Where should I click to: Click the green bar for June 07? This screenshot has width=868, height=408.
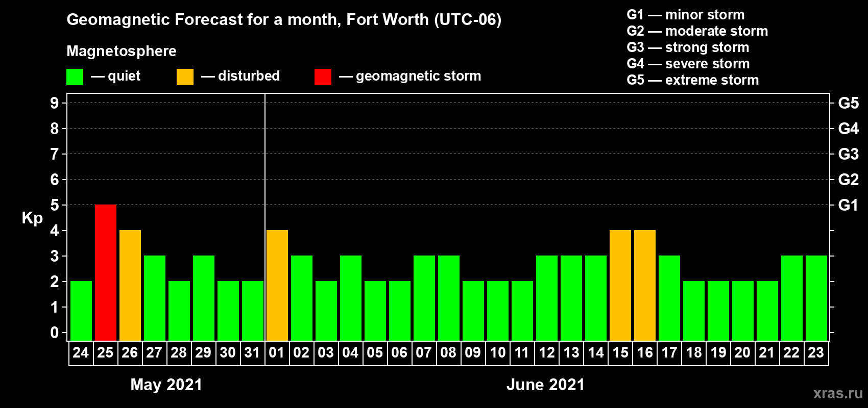click(x=424, y=298)
